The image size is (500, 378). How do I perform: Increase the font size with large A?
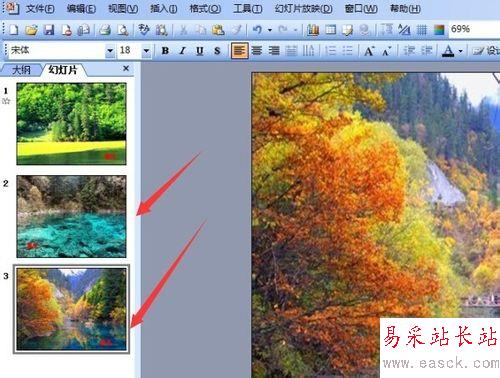(x=369, y=51)
